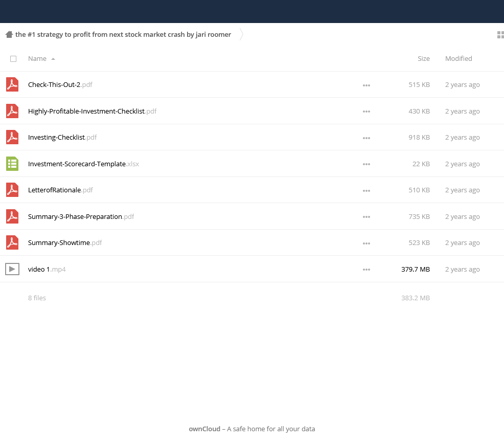Open video 1.mp4
This screenshot has height=444, width=504.
47,269
